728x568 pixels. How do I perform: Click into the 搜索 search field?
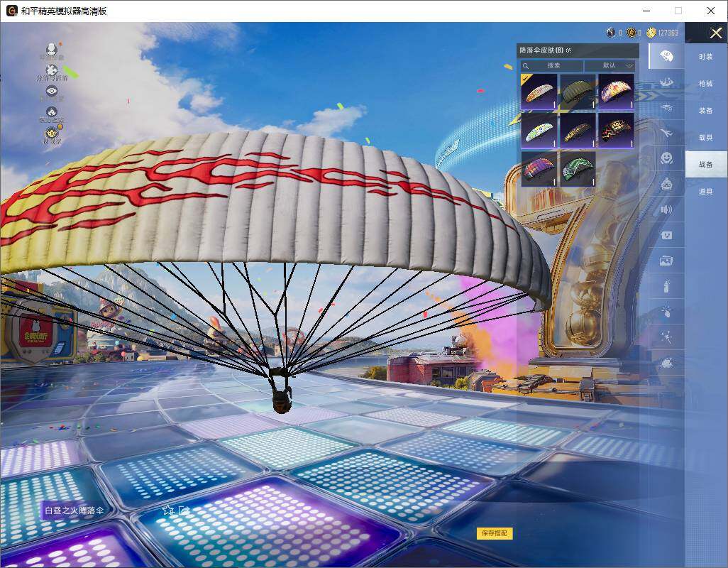coord(551,65)
